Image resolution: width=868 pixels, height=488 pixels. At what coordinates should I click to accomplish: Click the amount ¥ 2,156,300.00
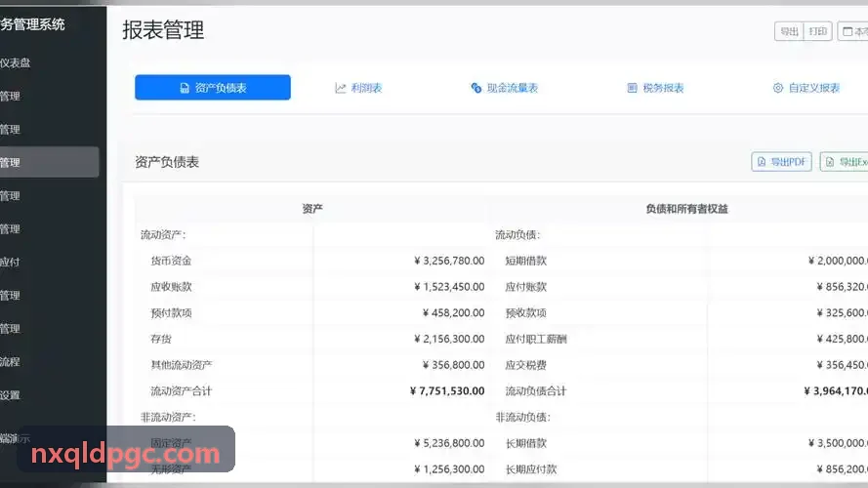pyautogui.click(x=449, y=339)
